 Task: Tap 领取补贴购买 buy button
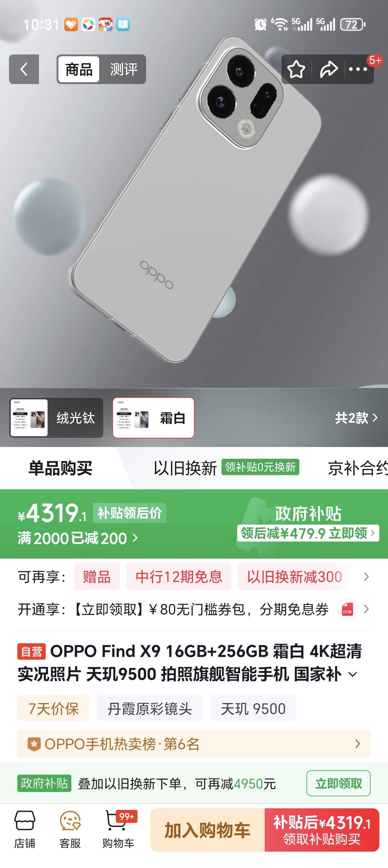coord(322,830)
